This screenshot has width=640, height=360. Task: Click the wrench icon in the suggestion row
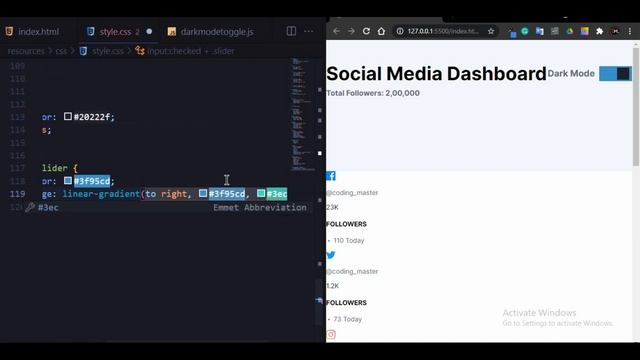[x=30, y=207]
